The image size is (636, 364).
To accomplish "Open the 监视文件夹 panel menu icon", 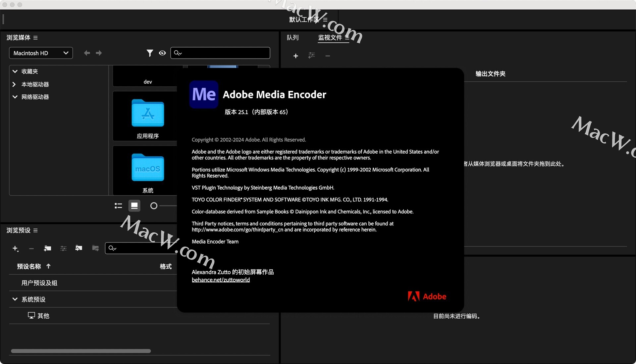I will pos(347,38).
